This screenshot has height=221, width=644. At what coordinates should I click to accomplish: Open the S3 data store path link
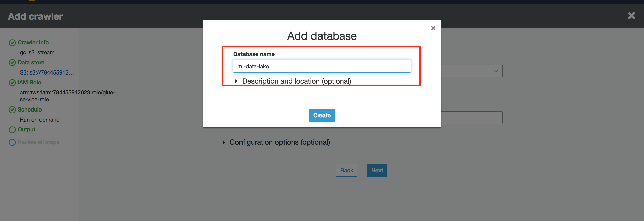pos(47,72)
